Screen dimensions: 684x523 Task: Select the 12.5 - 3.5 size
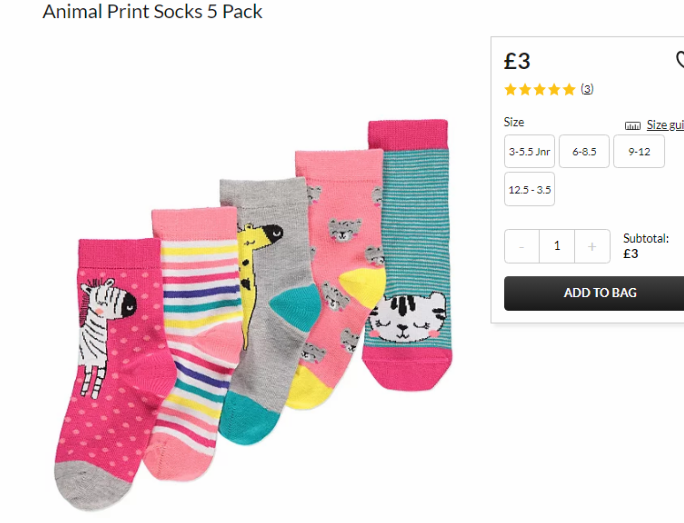(x=529, y=189)
